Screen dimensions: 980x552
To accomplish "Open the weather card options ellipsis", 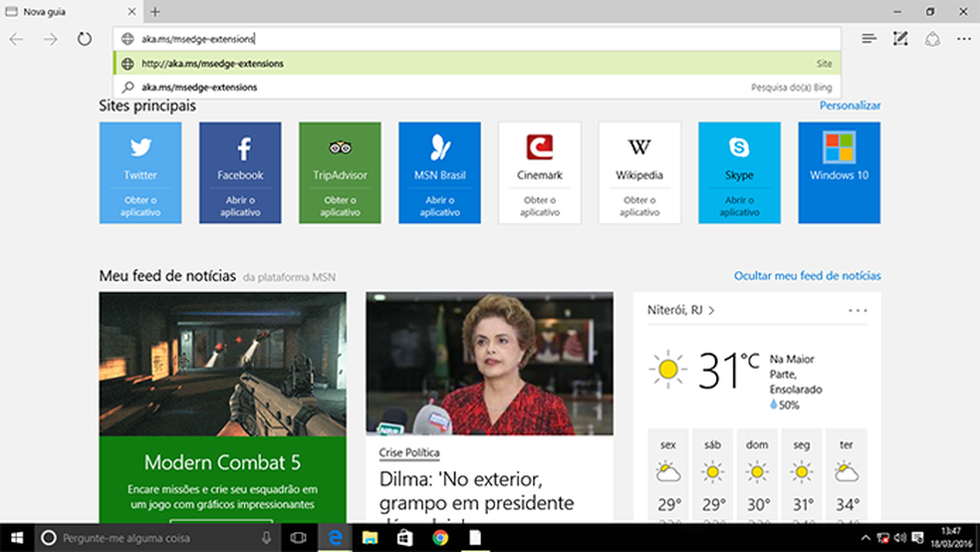I will click(x=857, y=310).
